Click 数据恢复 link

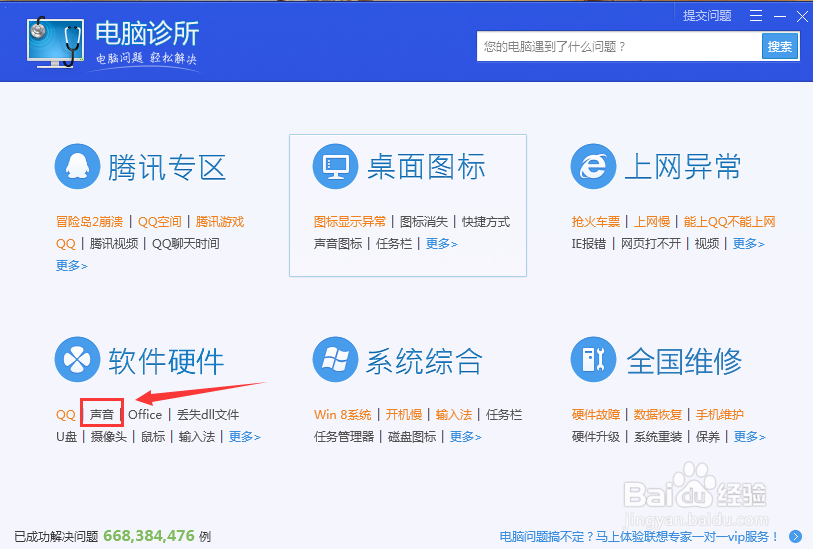pyautogui.click(x=657, y=415)
